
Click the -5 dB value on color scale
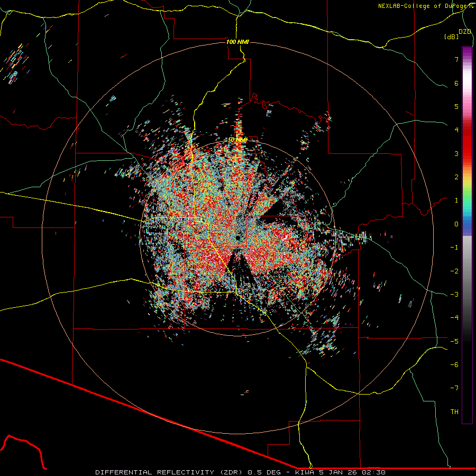point(454,342)
